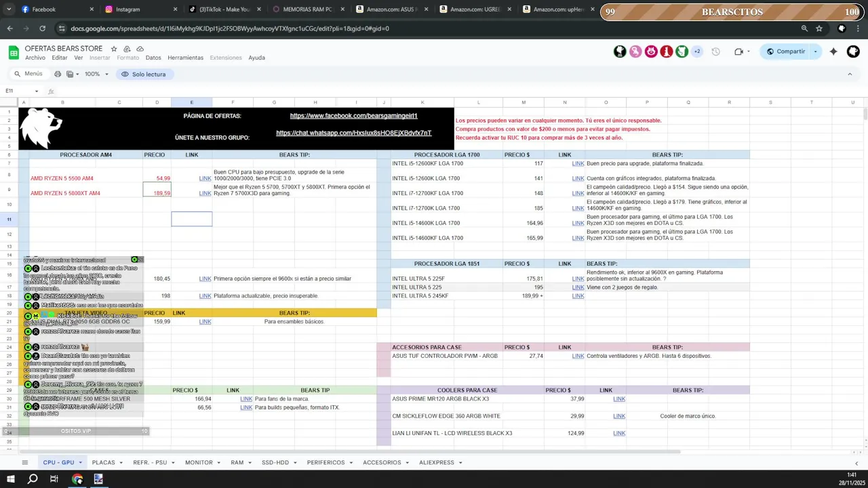The image size is (868, 488).
Task: Click the print icon in the toolbar
Action: pos(58,74)
